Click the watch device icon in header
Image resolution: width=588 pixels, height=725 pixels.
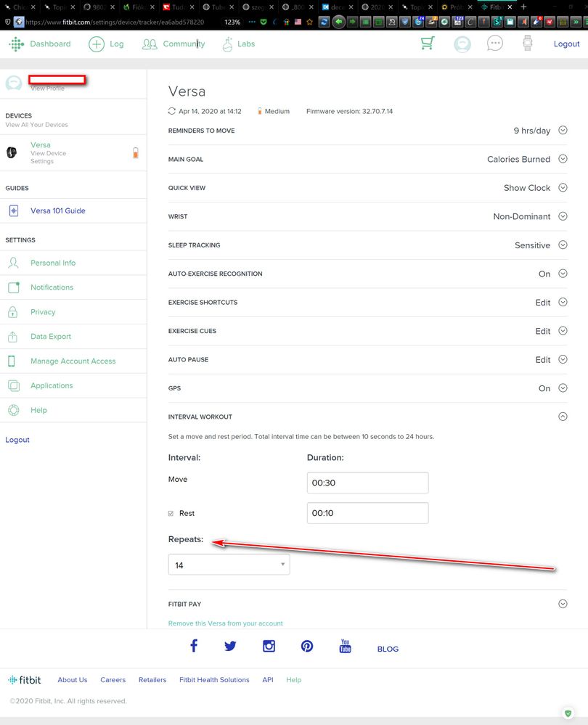[528, 44]
